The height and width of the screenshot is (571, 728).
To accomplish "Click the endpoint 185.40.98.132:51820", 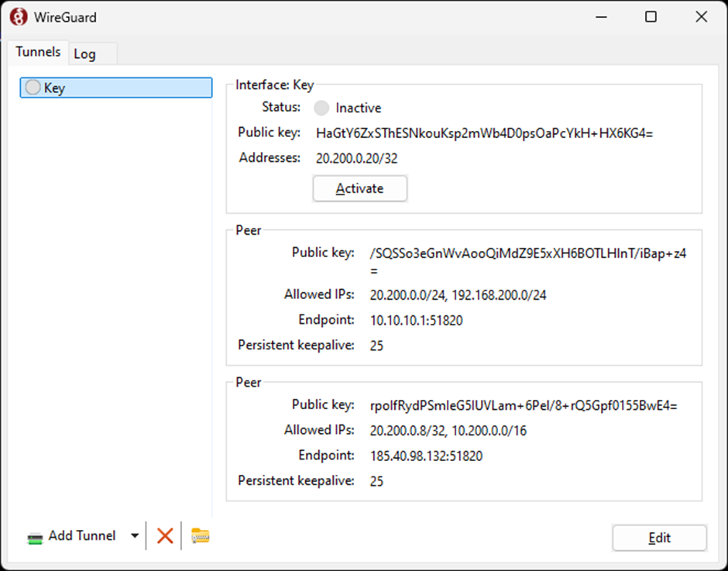I will click(426, 456).
